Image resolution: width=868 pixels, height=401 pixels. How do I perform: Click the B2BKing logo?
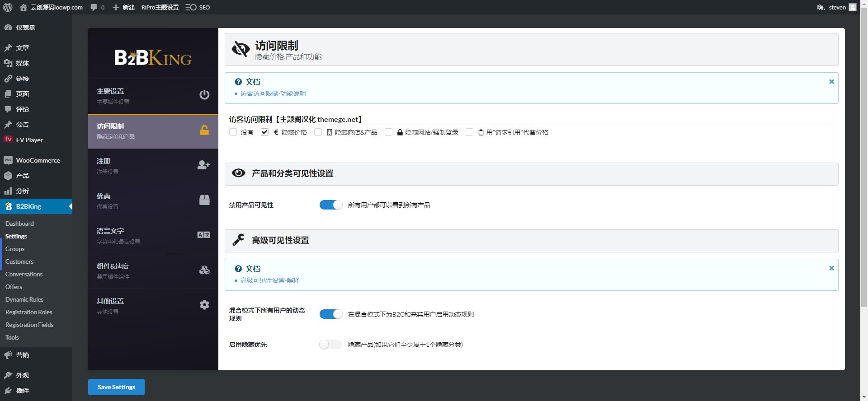tap(153, 58)
